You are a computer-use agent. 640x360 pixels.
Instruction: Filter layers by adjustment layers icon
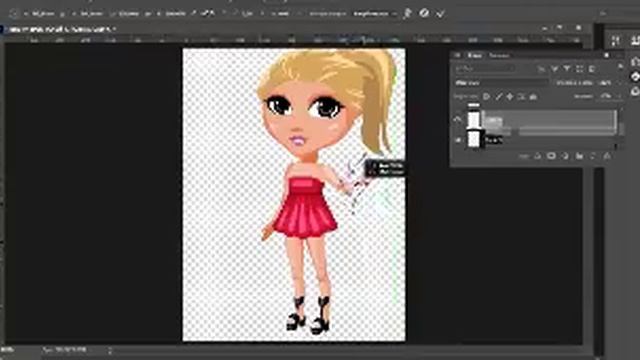[554, 69]
